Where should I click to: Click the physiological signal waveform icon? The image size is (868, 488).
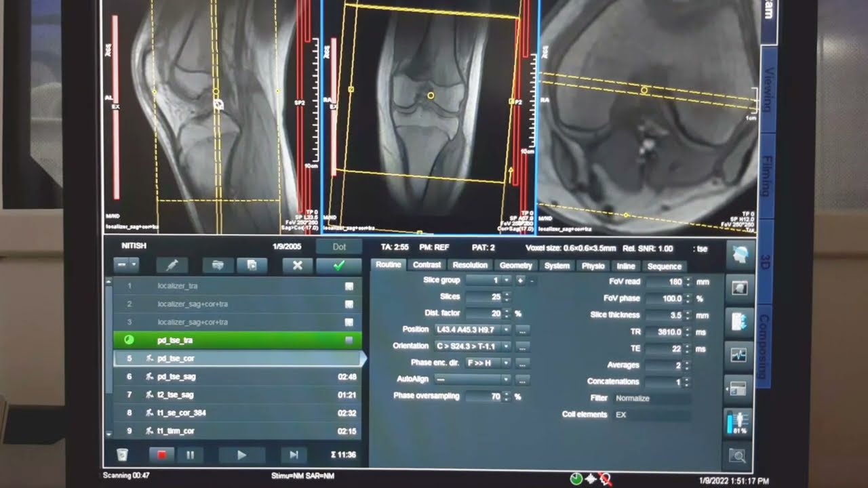pos(738,354)
